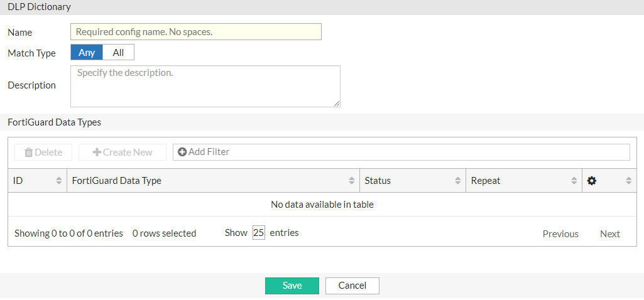Click the Create New button

pyautogui.click(x=123, y=153)
